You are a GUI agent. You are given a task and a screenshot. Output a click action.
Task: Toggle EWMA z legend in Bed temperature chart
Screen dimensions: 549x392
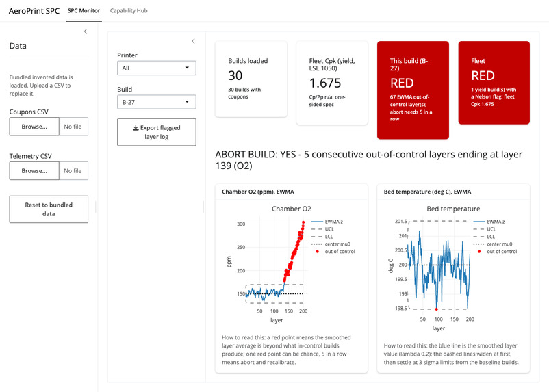point(489,222)
